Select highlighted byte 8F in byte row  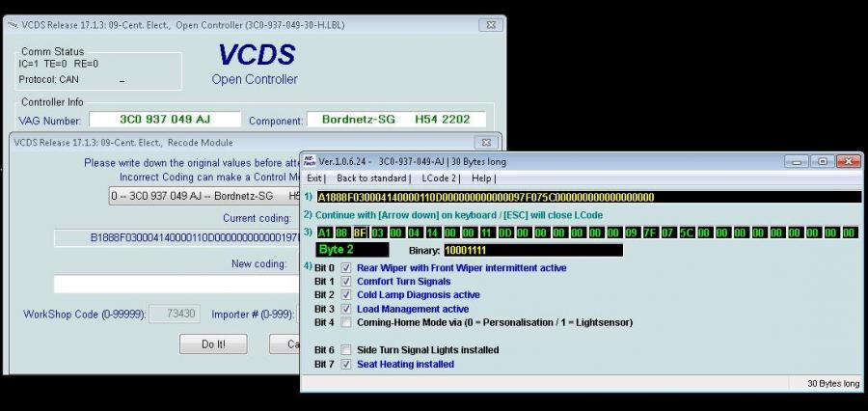pos(360,233)
